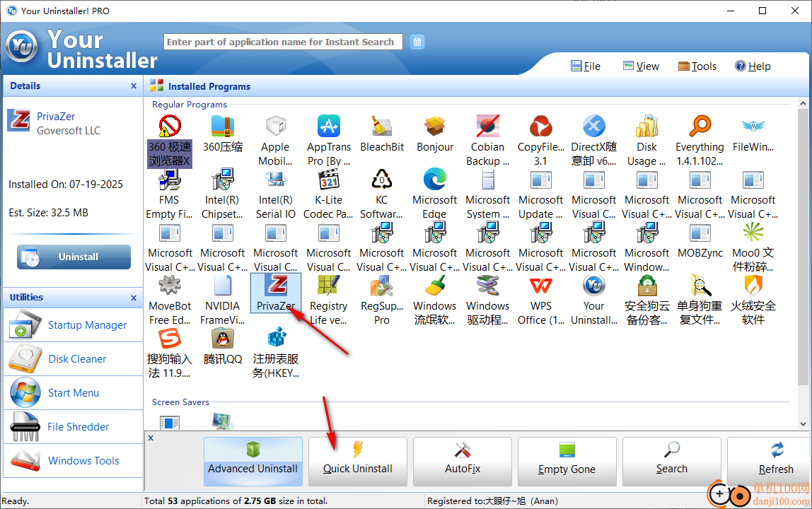Screen dimensions: 812x509
Task: Select the Windows 流氓软 program icon
Action: (435, 286)
